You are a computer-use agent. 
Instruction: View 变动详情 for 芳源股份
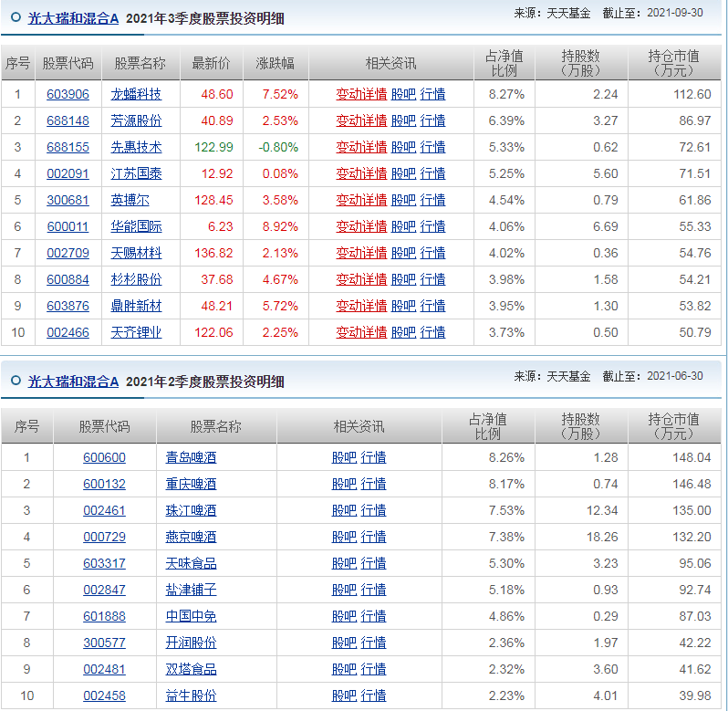(x=361, y=120)
